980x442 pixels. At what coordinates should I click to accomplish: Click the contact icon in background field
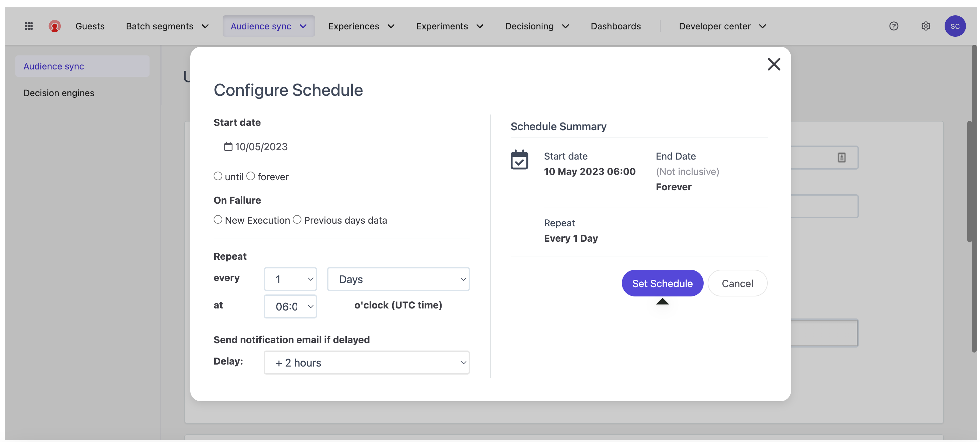pyautogui.click(x=841, y=158)
